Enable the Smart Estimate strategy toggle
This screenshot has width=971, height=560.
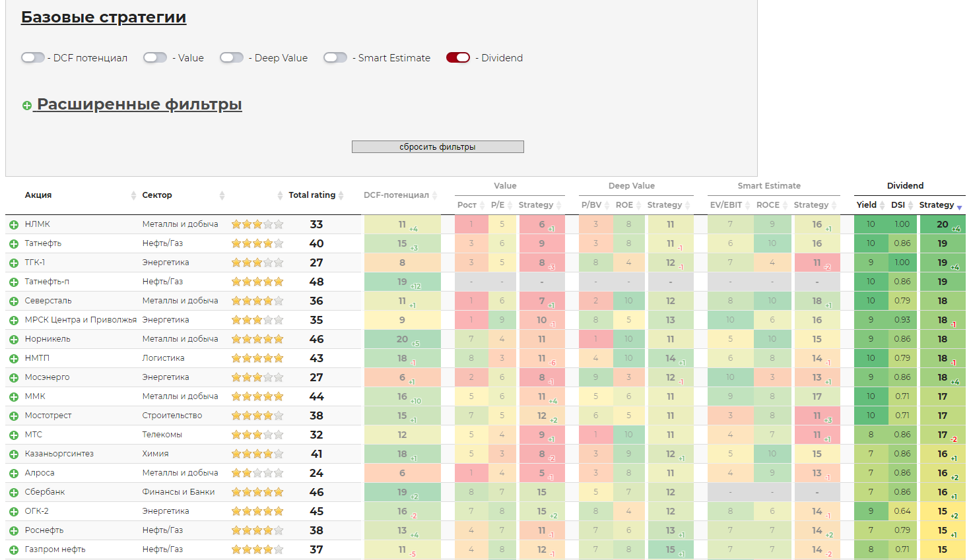pyautogui.click(x=335, y=57)
